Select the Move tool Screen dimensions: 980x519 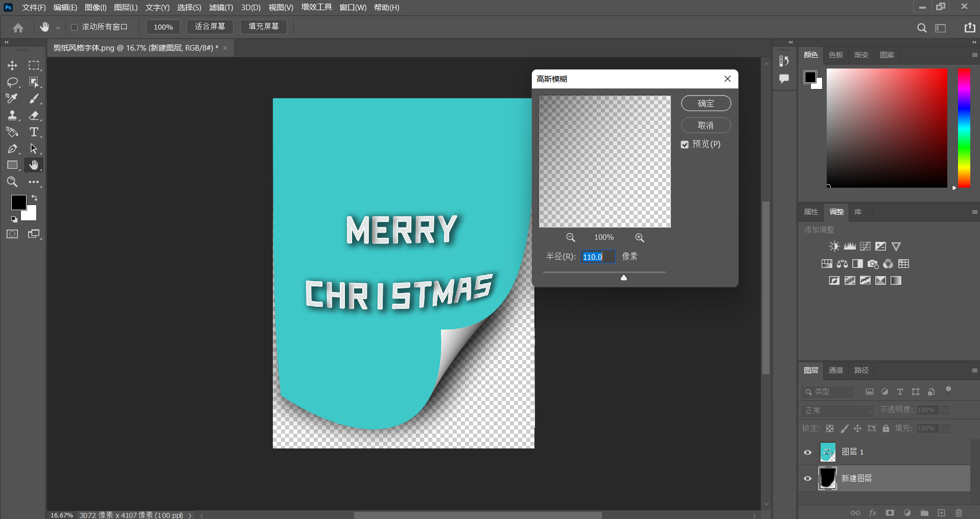click(12, 65)
